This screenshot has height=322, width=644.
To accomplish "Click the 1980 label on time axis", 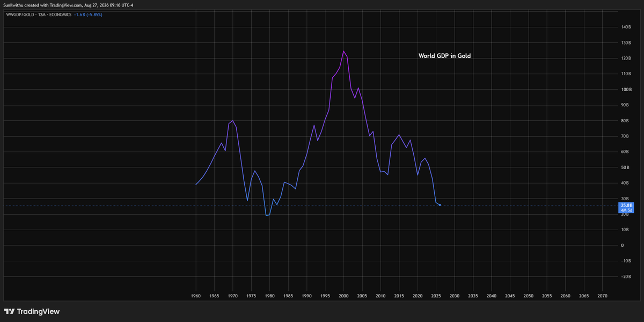I will pos(270,296).
